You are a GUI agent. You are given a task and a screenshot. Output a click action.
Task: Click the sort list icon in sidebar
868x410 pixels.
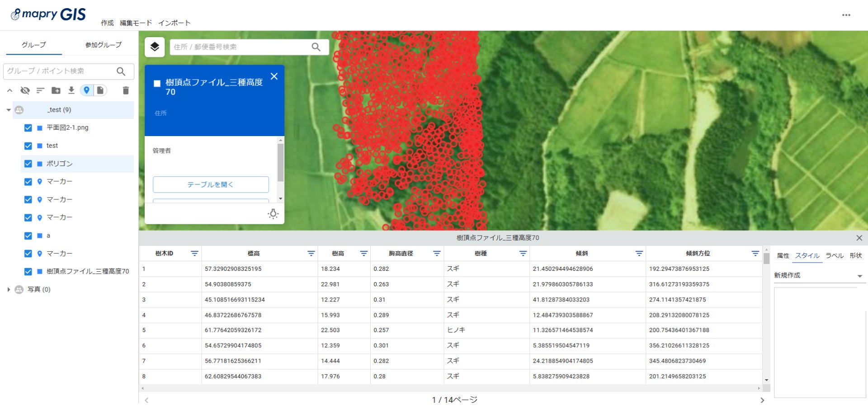coord(40,90)
